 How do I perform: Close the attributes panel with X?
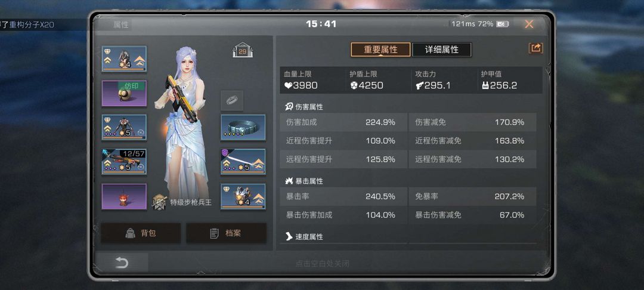pos(529,24)
